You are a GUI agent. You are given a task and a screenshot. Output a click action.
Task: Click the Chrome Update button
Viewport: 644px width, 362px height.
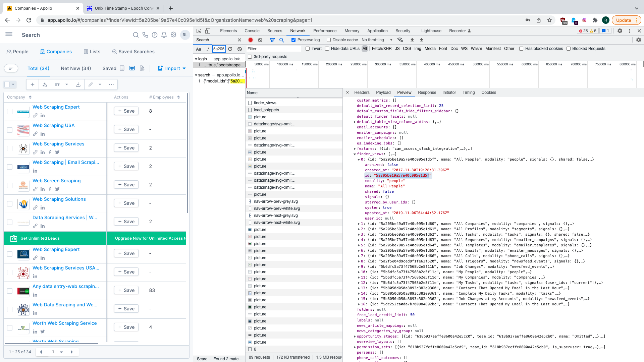[x=626, y=20]
